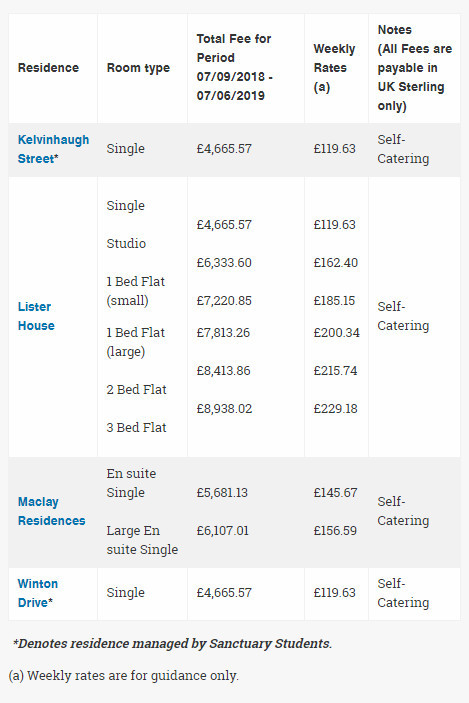Click the weekly rates guidance note

123,676
